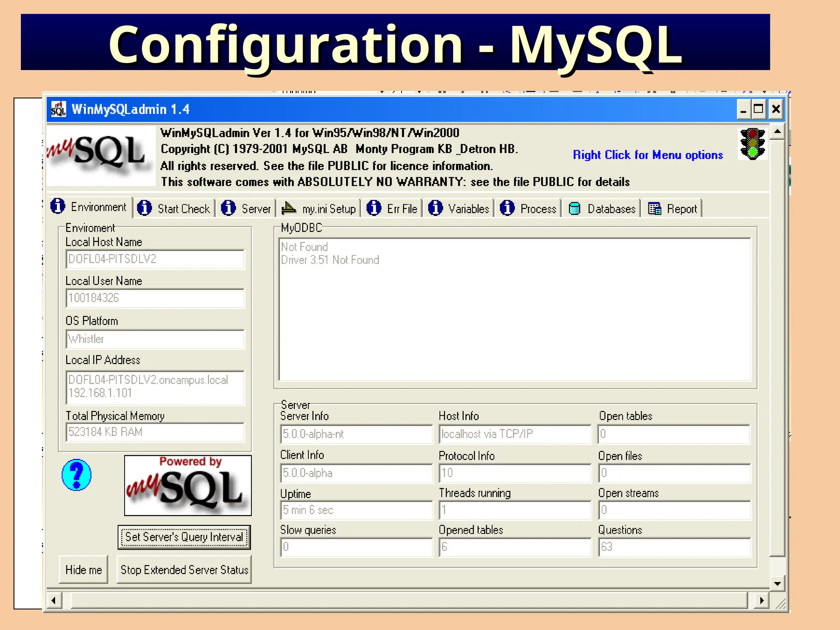Screen dimensions: 840x630
Task: Click the Right Click for Menu options text
Action: (x=648, y=155)
